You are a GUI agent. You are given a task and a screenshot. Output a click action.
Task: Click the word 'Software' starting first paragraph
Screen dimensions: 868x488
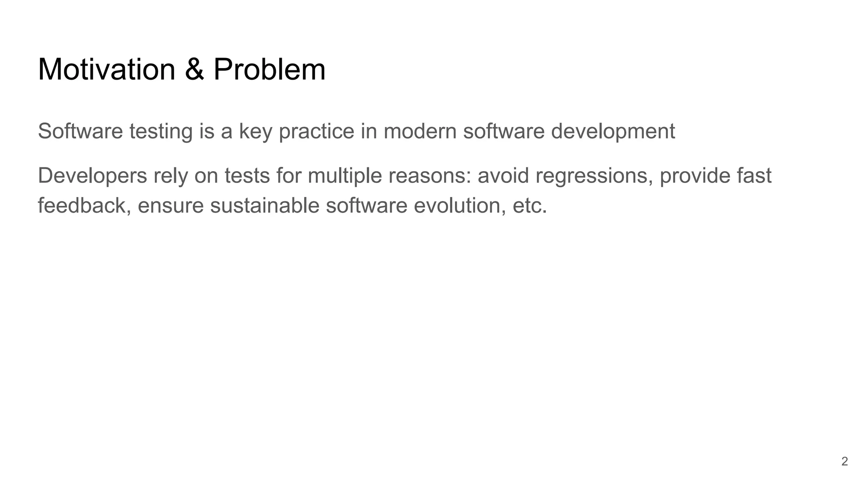click(80, 131)
